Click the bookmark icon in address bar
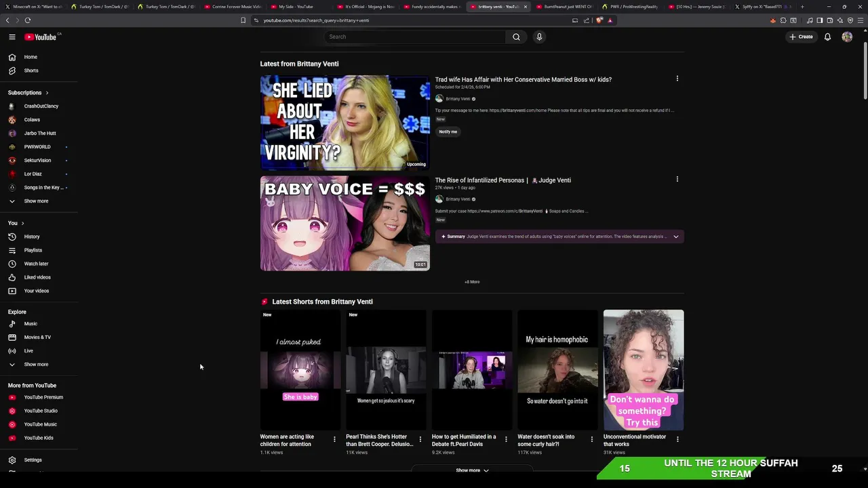This screenshot has width=868, height=488. click(x=243, y=20)
